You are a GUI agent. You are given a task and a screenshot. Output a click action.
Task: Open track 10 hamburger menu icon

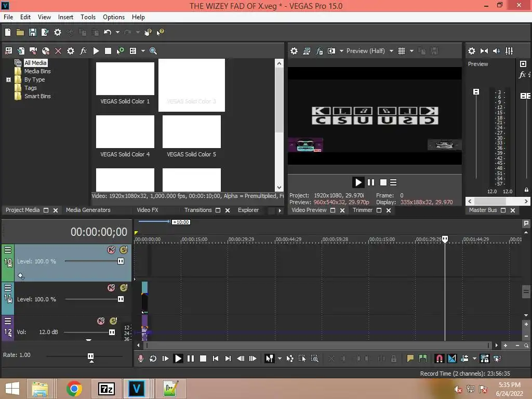[8, 250]
